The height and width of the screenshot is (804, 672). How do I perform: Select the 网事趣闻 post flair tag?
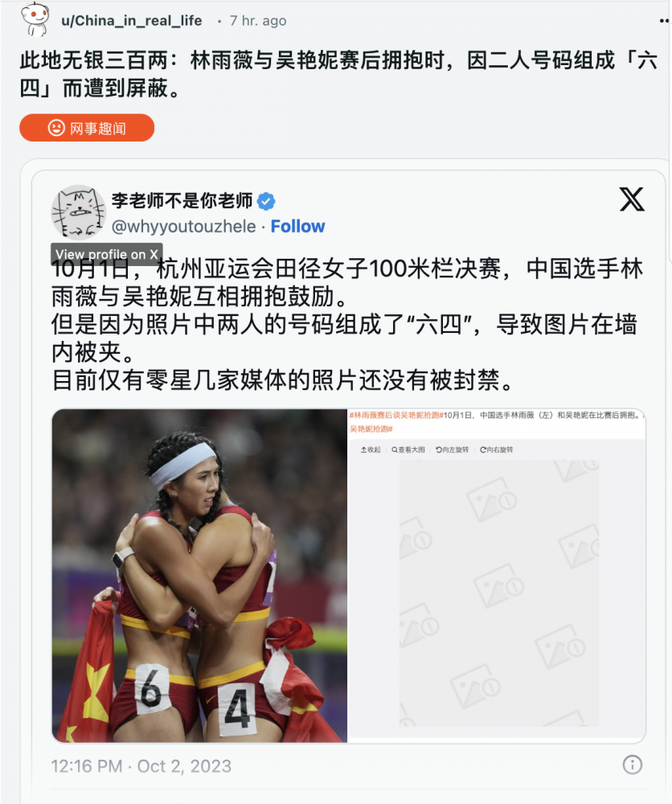click(x=87, y=128)
